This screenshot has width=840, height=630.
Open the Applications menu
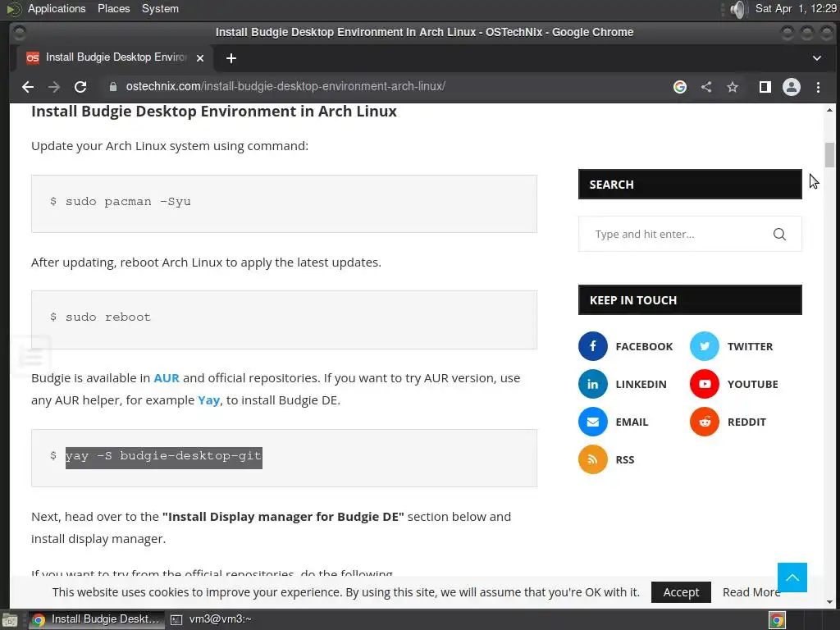[x=57, y=8]
